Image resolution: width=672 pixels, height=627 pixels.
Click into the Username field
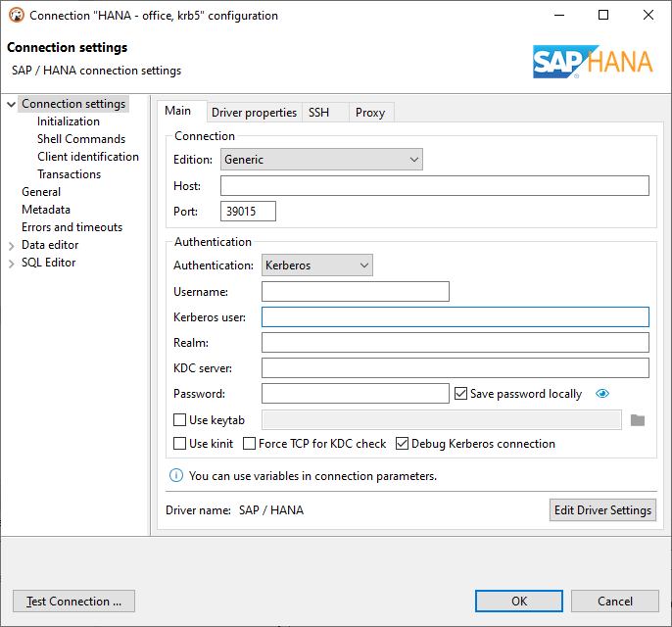pyautogui.click(x=356, y=291)
